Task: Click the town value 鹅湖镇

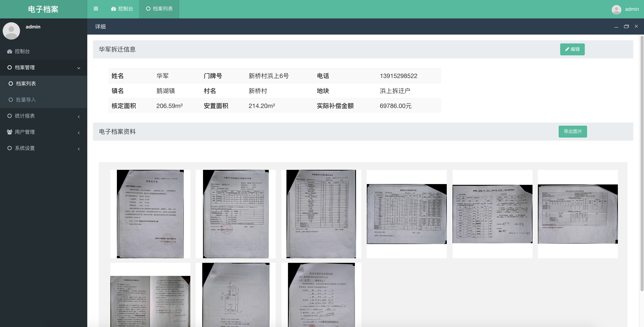Action: point(166,91)
